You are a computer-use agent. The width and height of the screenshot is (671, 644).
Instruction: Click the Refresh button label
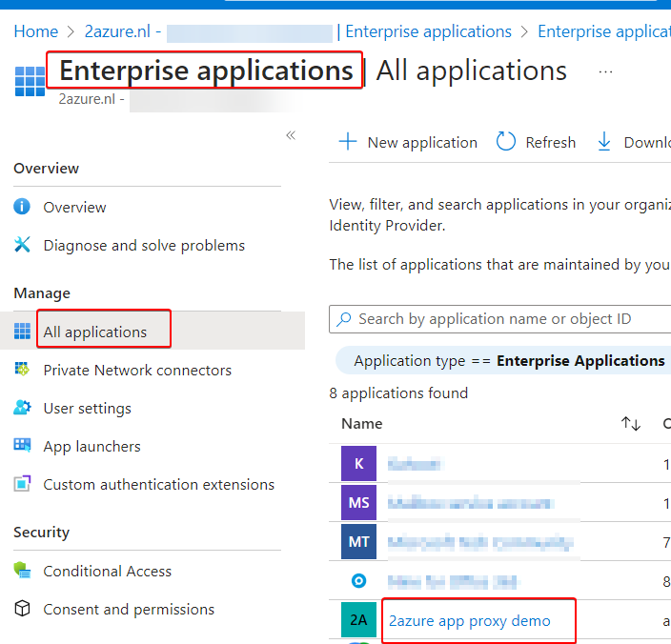coord(551,142)
